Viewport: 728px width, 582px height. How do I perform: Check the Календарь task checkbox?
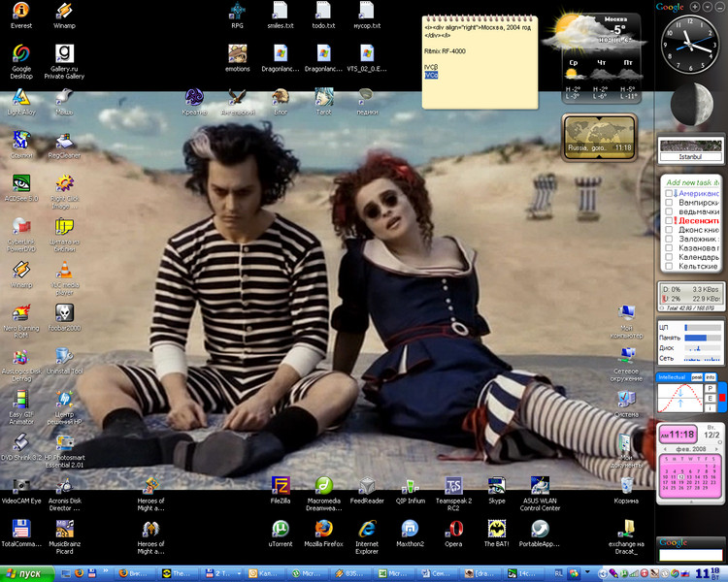(x=669, y=257)
